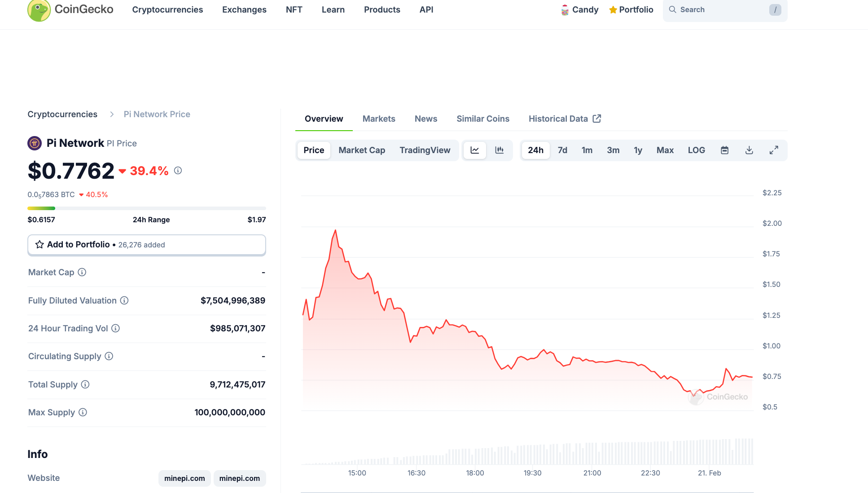868x493 pixels.
Task: Click the 0.0₅7863 BTC price text
Action: 51,195
